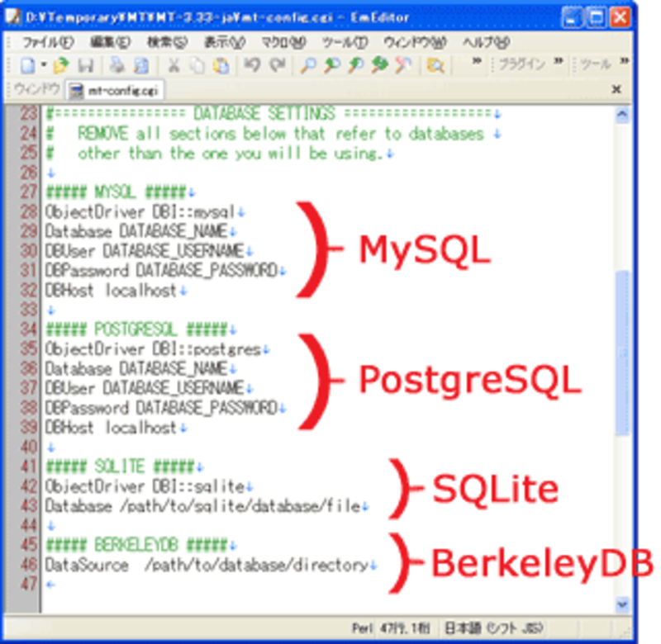Select the mt-config.cgi document tab
This screenshot has height=644, width=661.
point(115,91)
